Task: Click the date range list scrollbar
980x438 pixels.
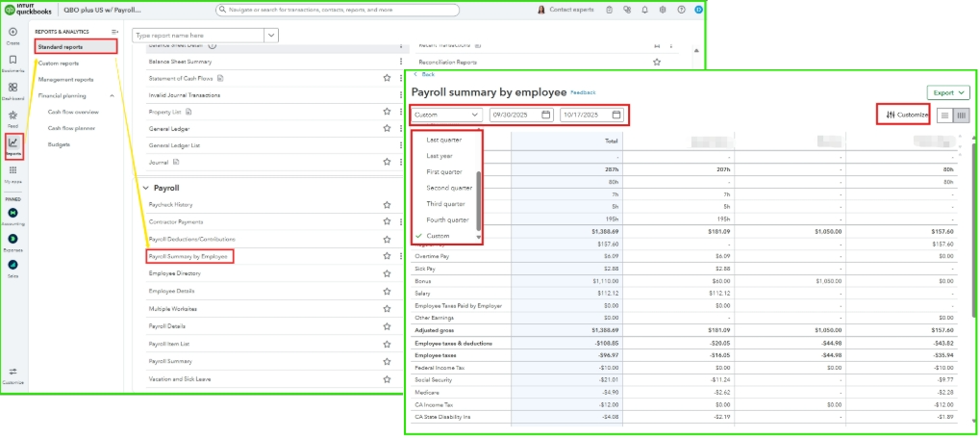Action: (478, 199)
